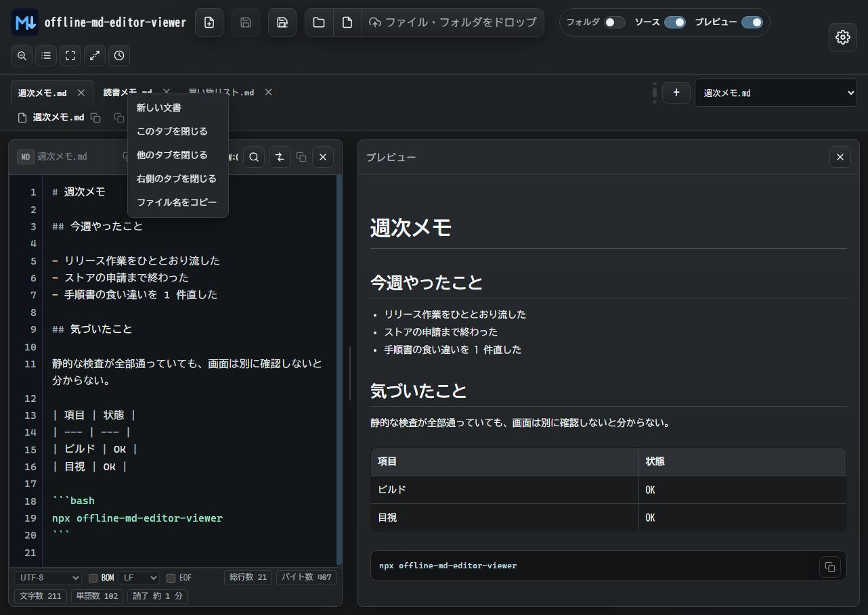The image size is (868, 615).
Task: Open history with the clock icon
Action: point(119,55)
